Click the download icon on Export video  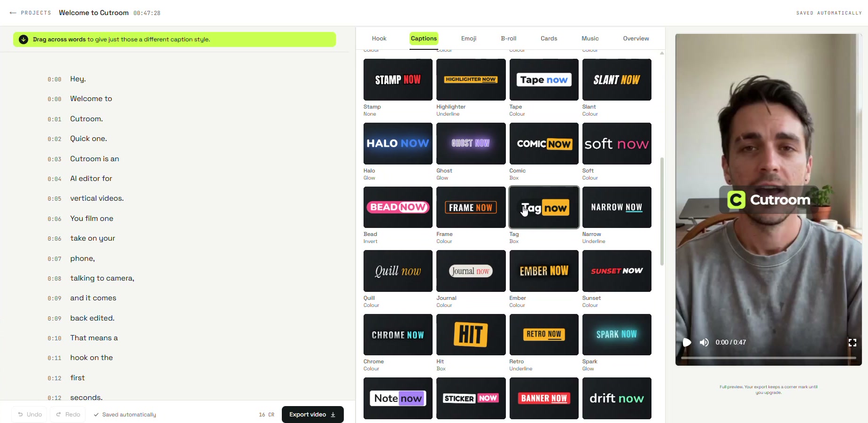pos(333,415)
